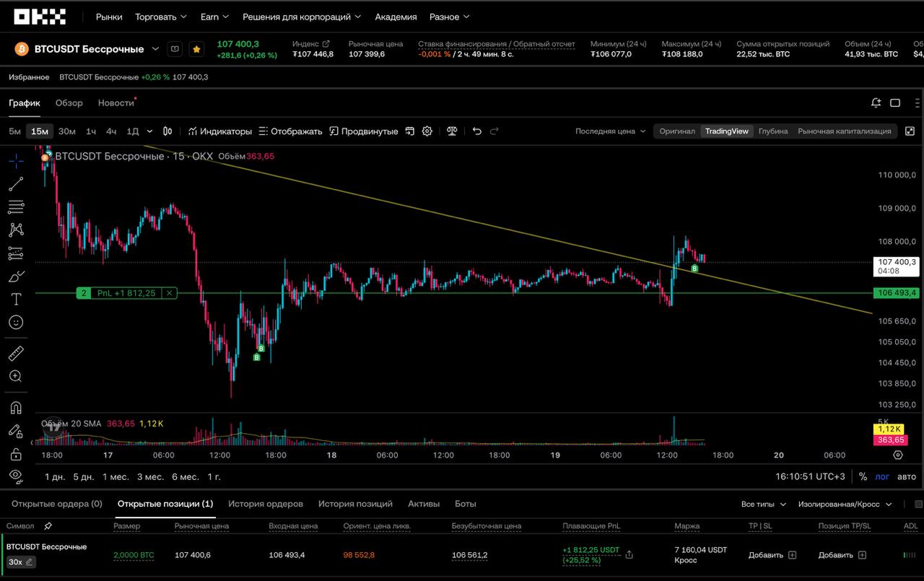Viewport: 924px width, 581px height.
Task: Select the ruler measure tool
Action: coord(16,354)
